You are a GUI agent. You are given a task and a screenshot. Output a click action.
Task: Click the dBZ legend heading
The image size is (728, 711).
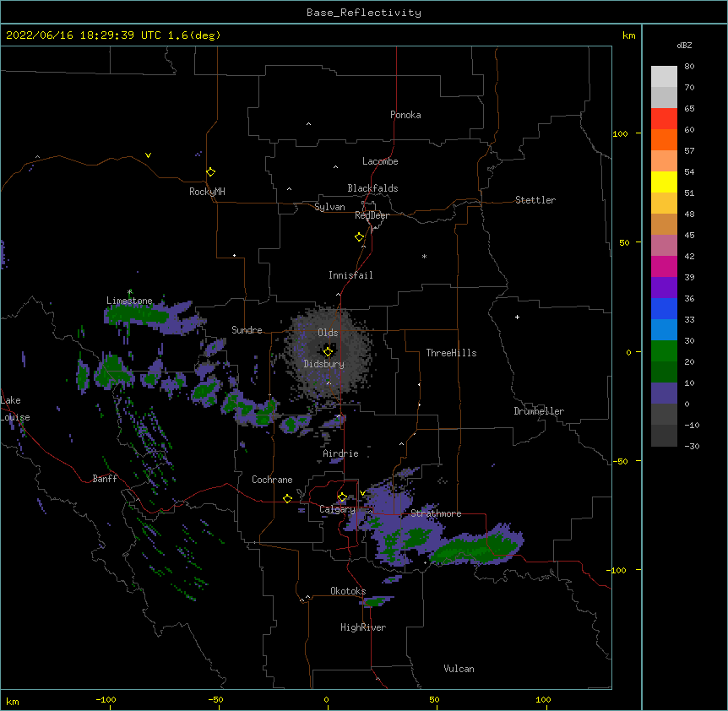pyautogui.click(x=684, y=45)
